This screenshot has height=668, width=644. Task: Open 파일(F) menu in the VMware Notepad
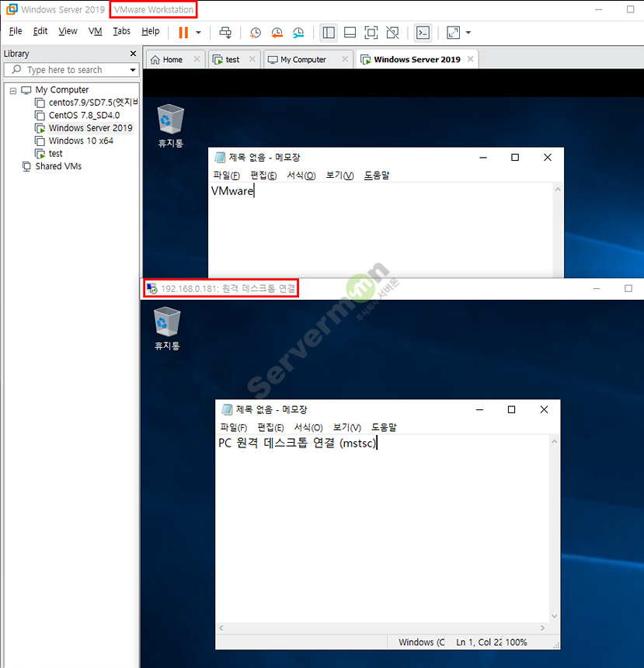[x=226, y=176]
